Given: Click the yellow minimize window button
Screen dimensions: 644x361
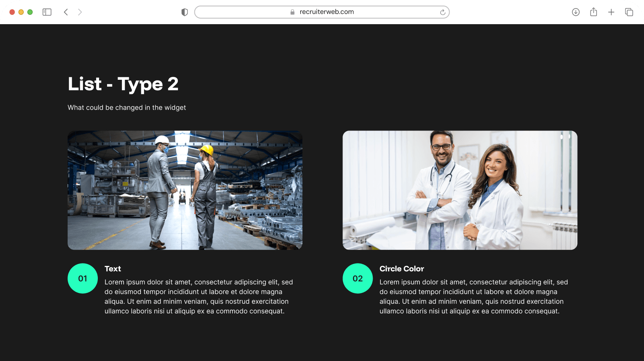Looking at the screenshot, I should coord(21,12).
